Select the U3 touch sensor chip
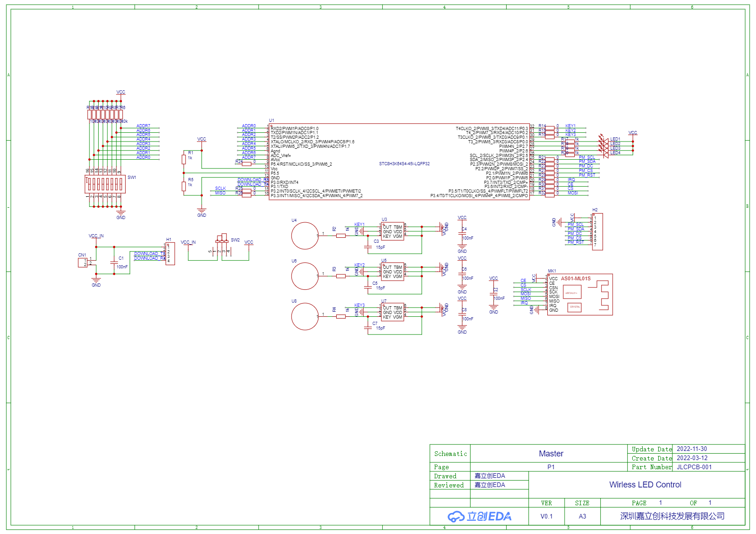Screen dimensions: 756x534 (x=392, y=231)
